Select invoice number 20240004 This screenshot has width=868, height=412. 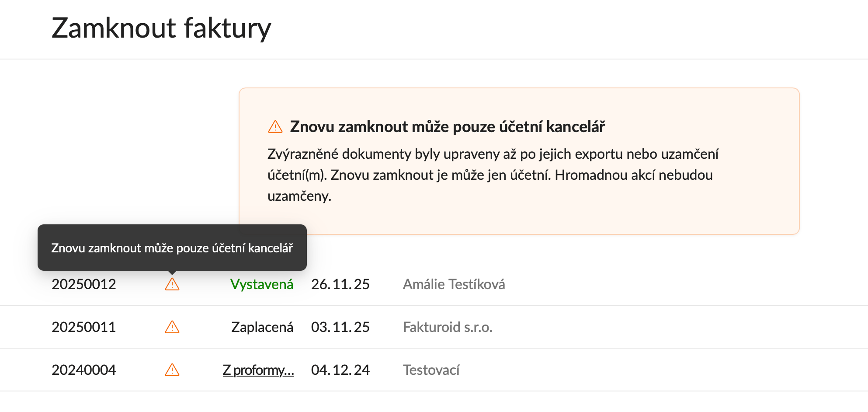(x=84, y=370)
